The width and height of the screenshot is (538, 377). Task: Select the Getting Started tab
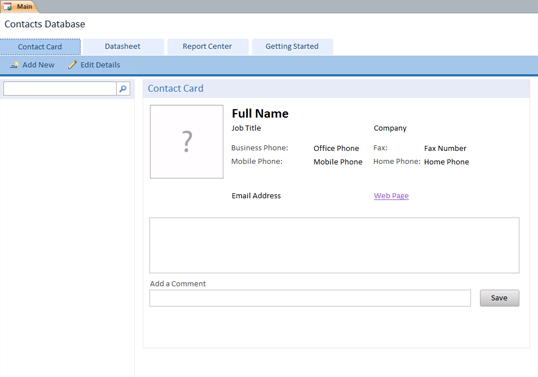click(x=292, y=46)
